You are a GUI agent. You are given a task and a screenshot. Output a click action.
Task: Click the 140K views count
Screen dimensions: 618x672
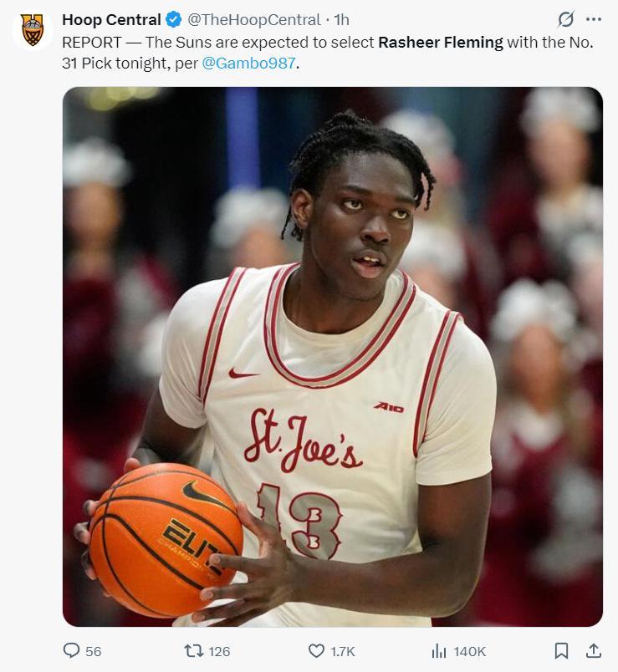point(469,651)
